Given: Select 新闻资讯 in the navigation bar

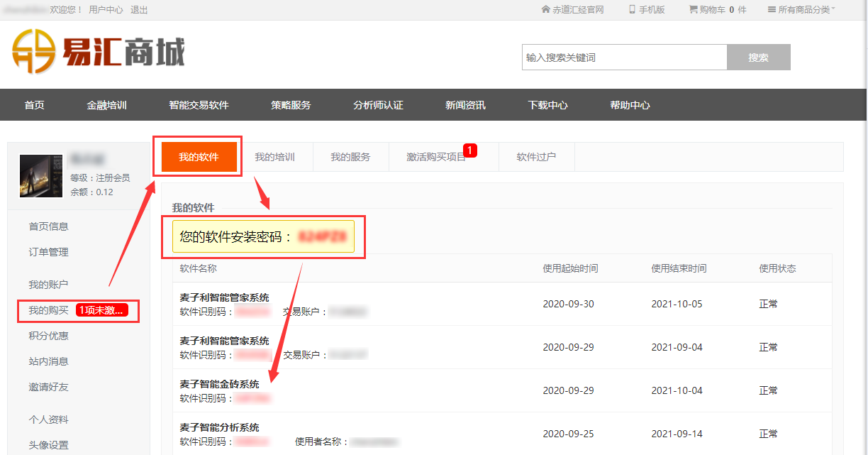Looking at the screenshot, I should pos(465,105).
